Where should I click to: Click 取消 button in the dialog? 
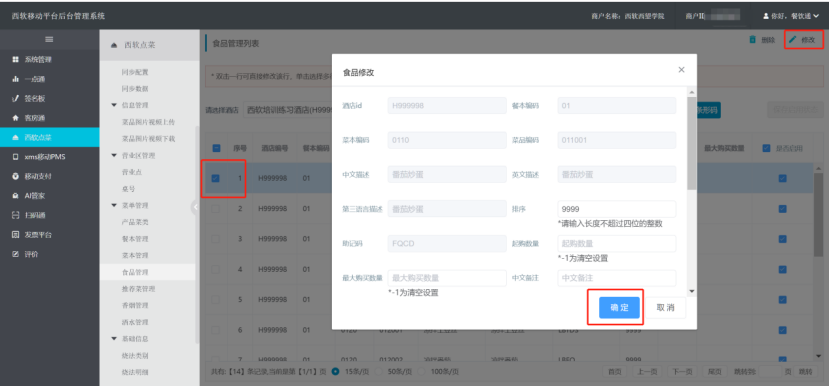(665, 308)
